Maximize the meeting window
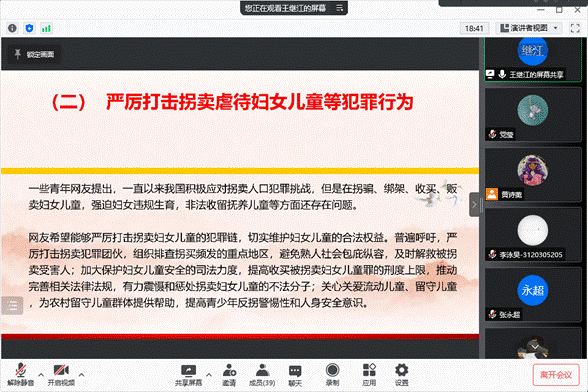The image size is (588, 392). [559, 10]
